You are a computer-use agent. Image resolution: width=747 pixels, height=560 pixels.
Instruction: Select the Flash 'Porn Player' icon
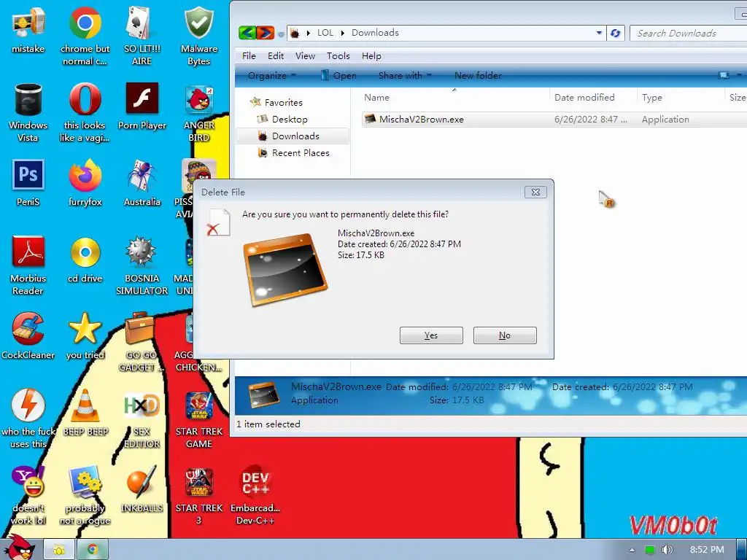coord(142,106)
